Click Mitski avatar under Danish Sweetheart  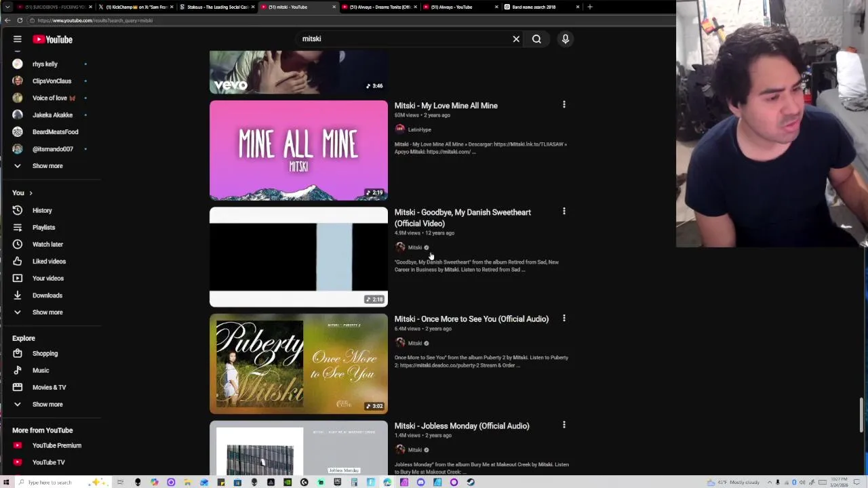[x=400, y=247]
